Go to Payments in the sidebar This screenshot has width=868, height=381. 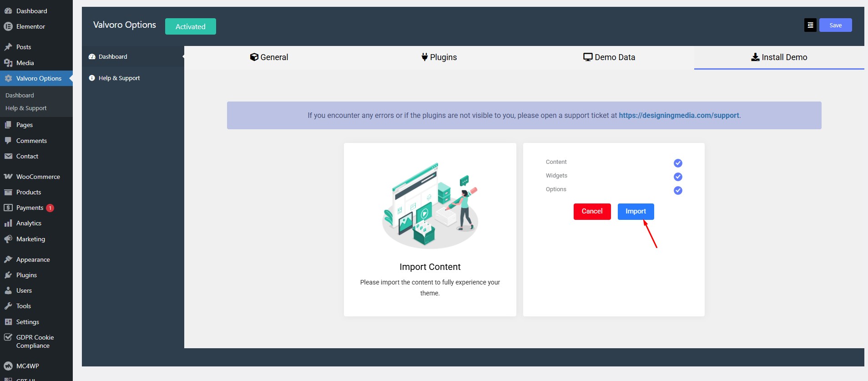[30, 208]
